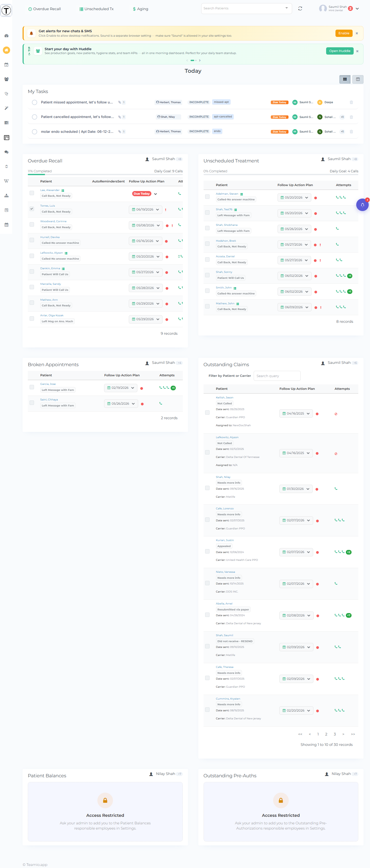
Task: Switch to the grid layout view icon
Action: [345, 79]
